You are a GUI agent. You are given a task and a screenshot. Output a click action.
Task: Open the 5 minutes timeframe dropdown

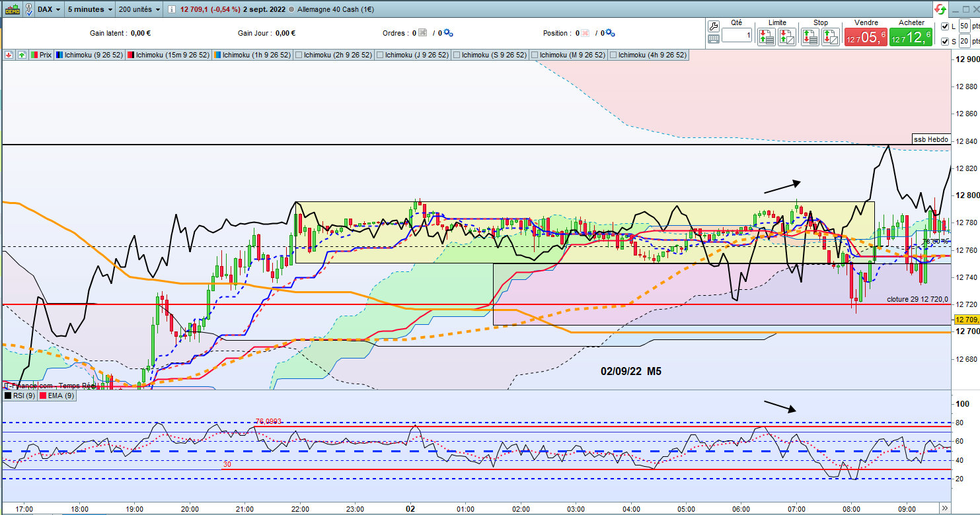click(x=91, y=10)
